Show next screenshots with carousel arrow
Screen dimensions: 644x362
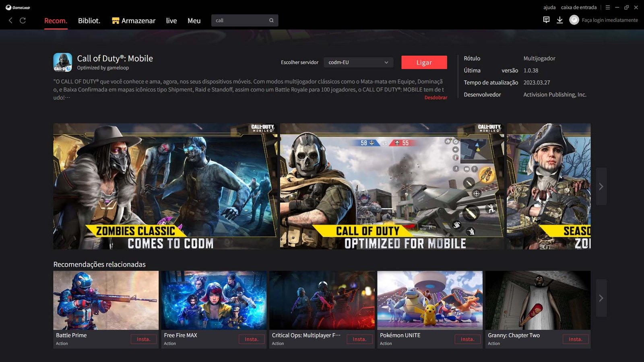pyautogui.click(x=601, y=187)
